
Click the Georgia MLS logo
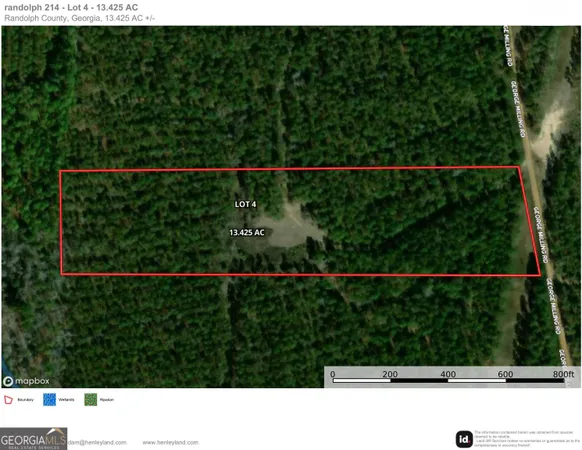pos(33,438)
